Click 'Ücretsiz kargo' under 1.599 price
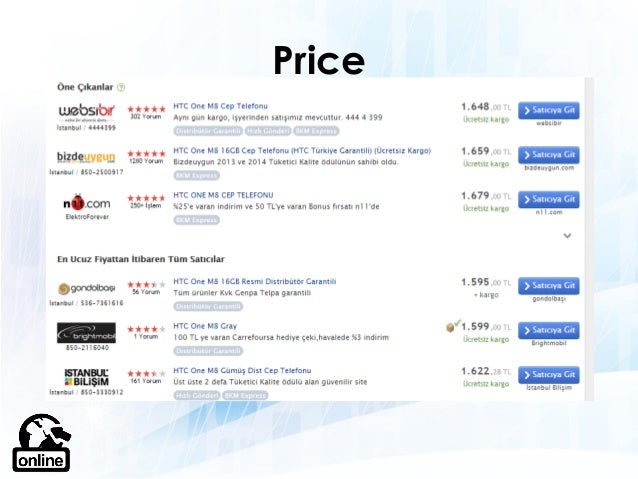This screenshot has height=479, width=638. pyautogui.click(x=486, y=339)
